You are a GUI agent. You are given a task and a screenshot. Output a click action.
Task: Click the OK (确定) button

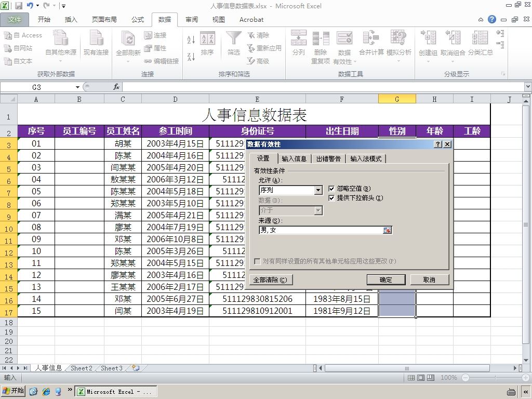pos(386,280)
